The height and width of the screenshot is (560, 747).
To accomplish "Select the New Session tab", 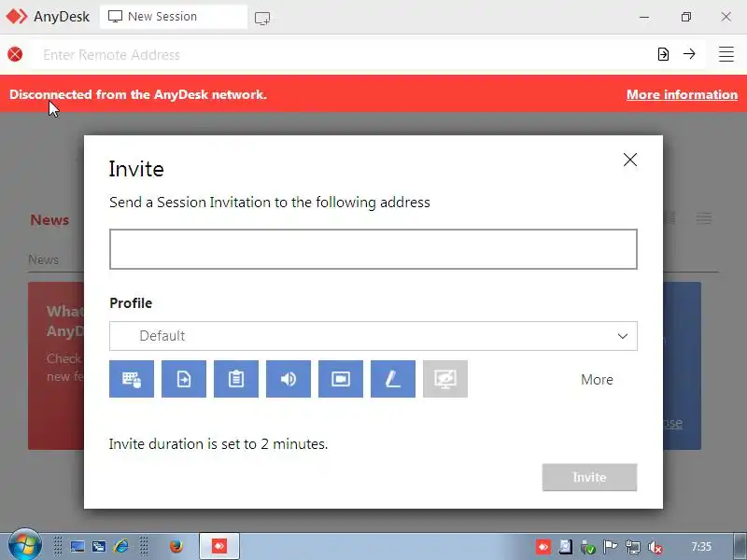I will click(174, 17).
